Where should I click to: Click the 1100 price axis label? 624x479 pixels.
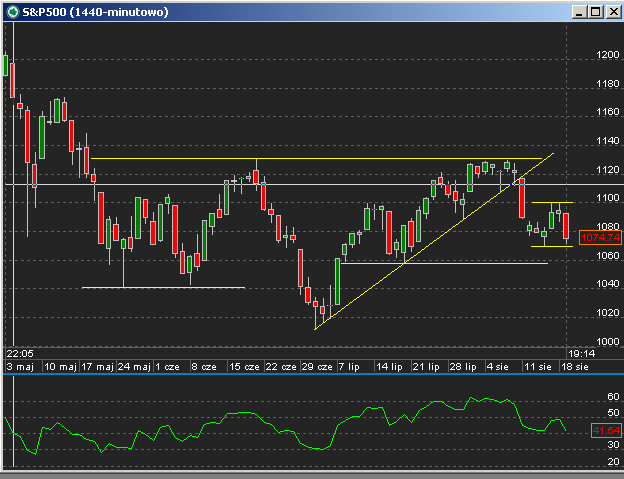[608, 198]
